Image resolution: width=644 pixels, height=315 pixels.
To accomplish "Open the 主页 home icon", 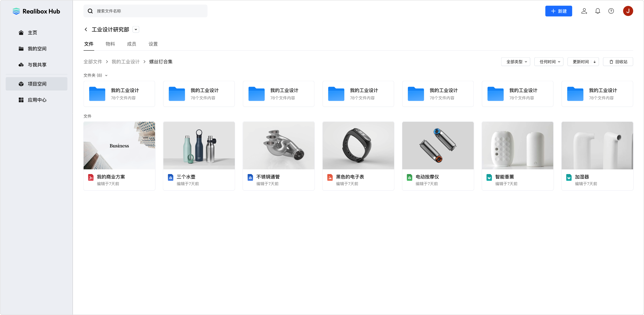I will pos(21,33).
